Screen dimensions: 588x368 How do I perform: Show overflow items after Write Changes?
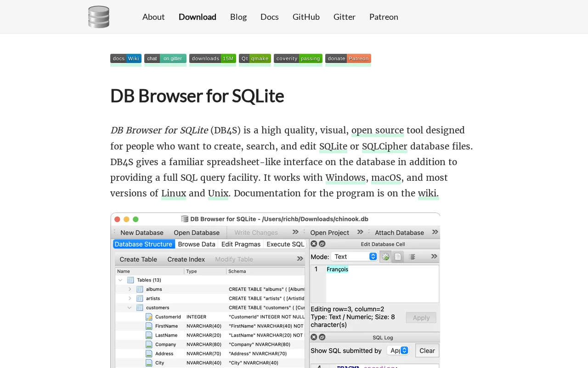[x=295, y=232]
